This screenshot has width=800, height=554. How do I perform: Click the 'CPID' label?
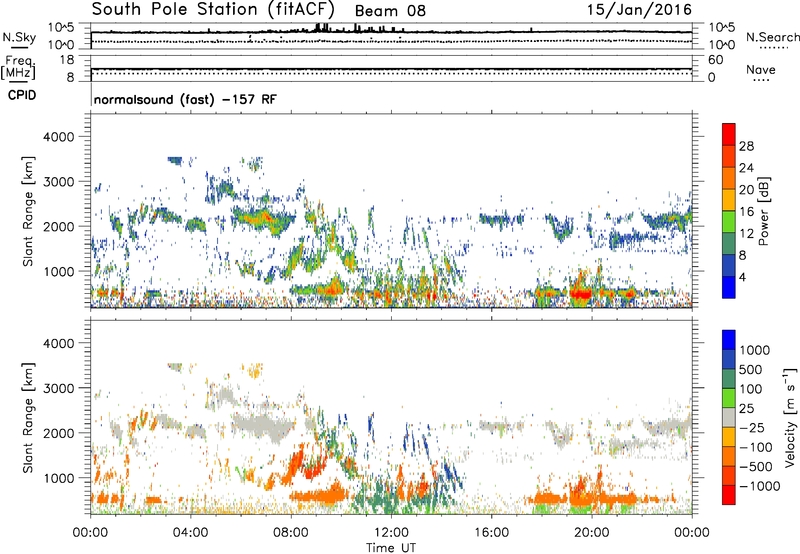click(22, 95)
